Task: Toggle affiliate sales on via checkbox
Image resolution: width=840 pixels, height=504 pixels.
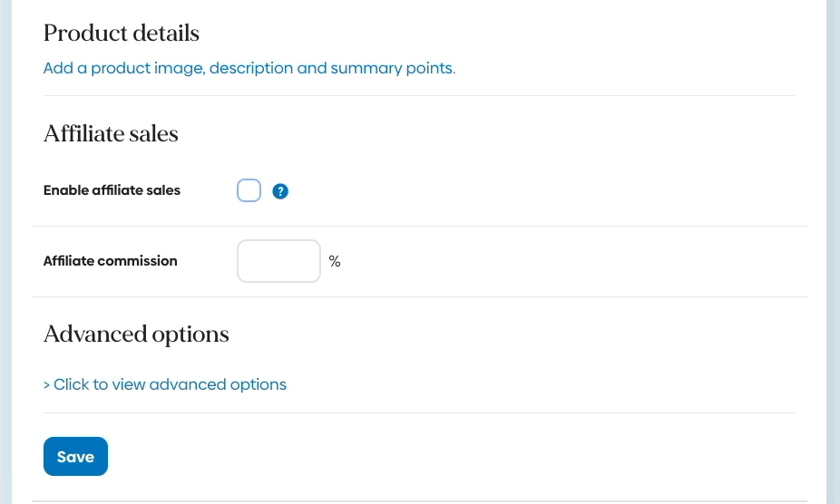Action: pos(249,190)
